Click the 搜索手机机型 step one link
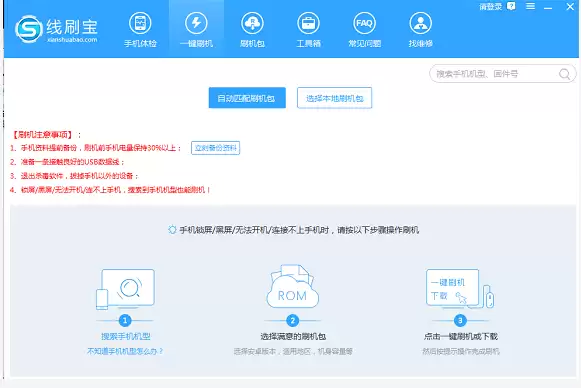This screenshot has width=581, height=388. pyautogui.click(x=126, y=336)
